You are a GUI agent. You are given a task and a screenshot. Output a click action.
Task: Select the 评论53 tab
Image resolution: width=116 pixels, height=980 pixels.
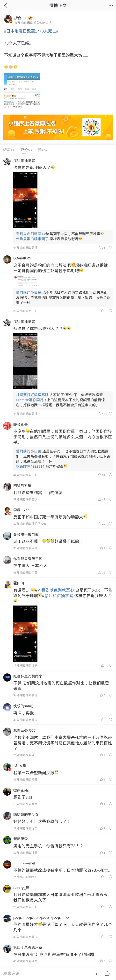[26, 150]
